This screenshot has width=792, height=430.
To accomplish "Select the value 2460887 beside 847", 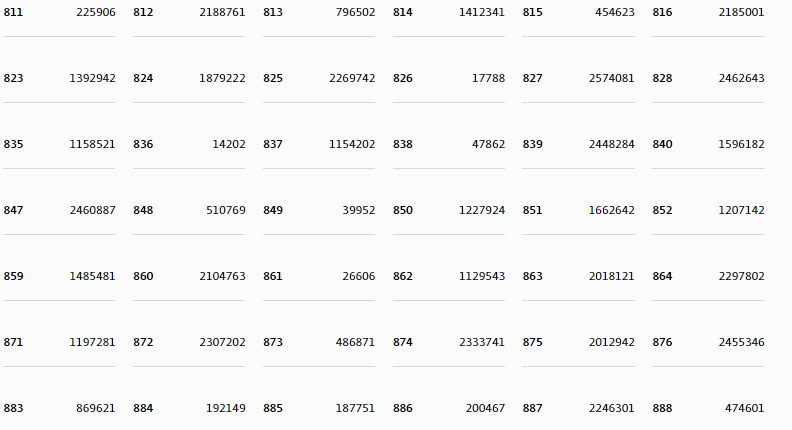I will (92, 210).
